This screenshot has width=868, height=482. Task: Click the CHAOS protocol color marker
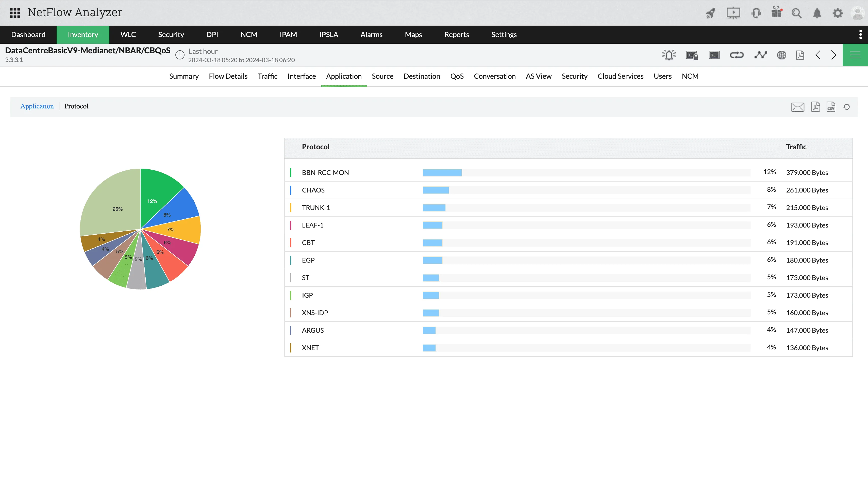291,190
